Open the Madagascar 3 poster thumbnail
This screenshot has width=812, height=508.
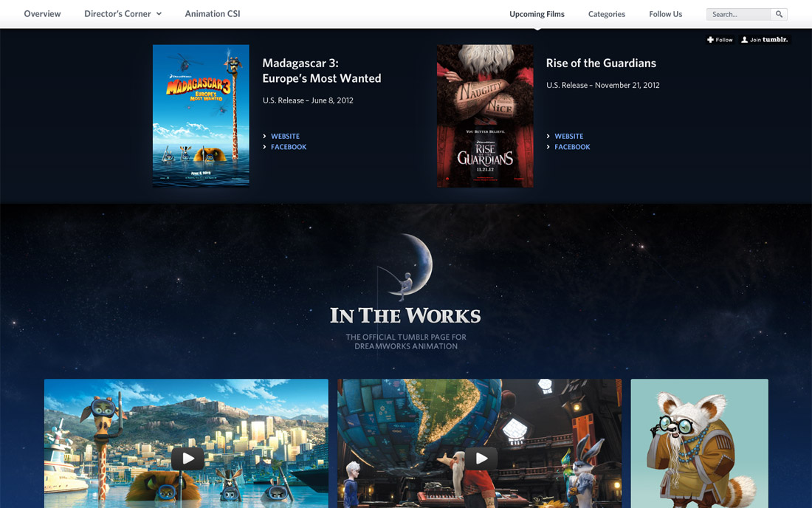201,115
